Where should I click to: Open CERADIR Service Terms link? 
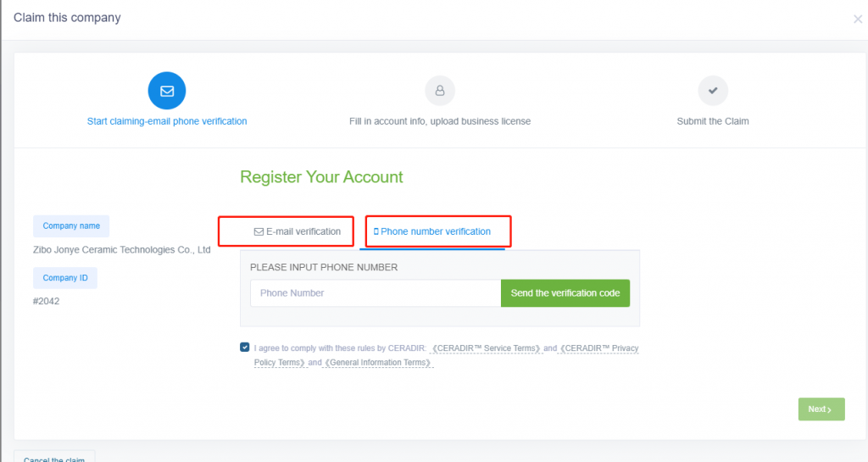click(x=486, y=348)
